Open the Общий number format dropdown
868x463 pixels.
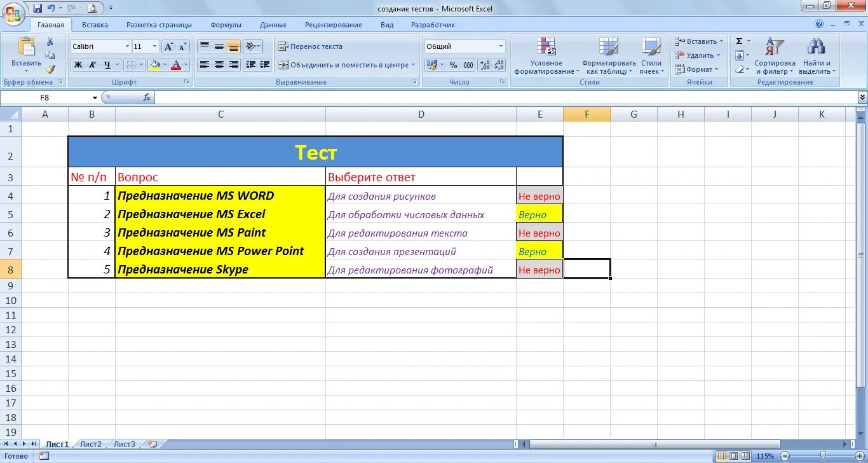click(501, 46)
